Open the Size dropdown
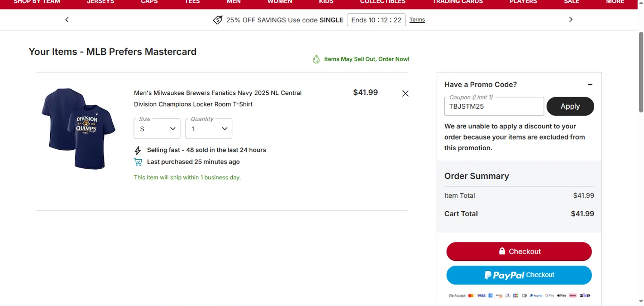Image resolution: width=644 pixels, height=306 pixels. [157, 128]
